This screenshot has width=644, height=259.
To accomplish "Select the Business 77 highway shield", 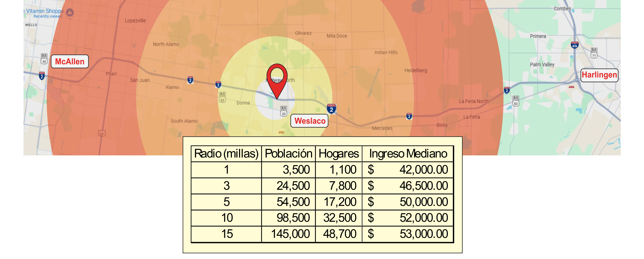I will [x=594, y=53].
